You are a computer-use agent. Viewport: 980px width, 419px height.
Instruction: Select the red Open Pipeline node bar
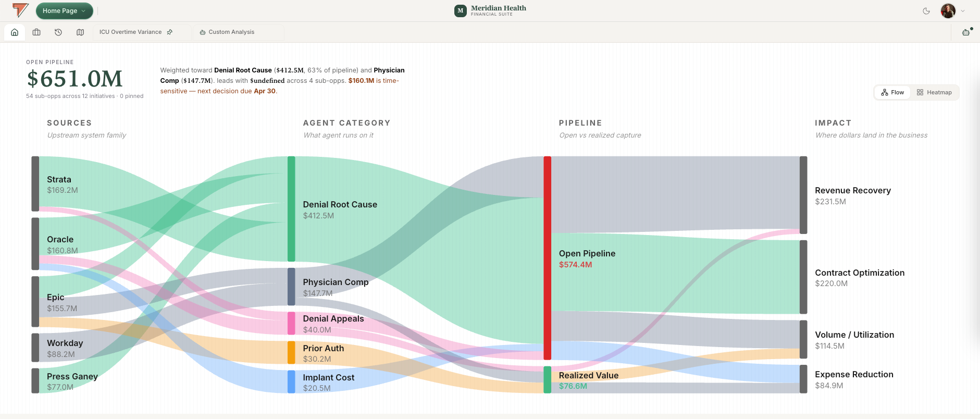click(x=548, y=258)
